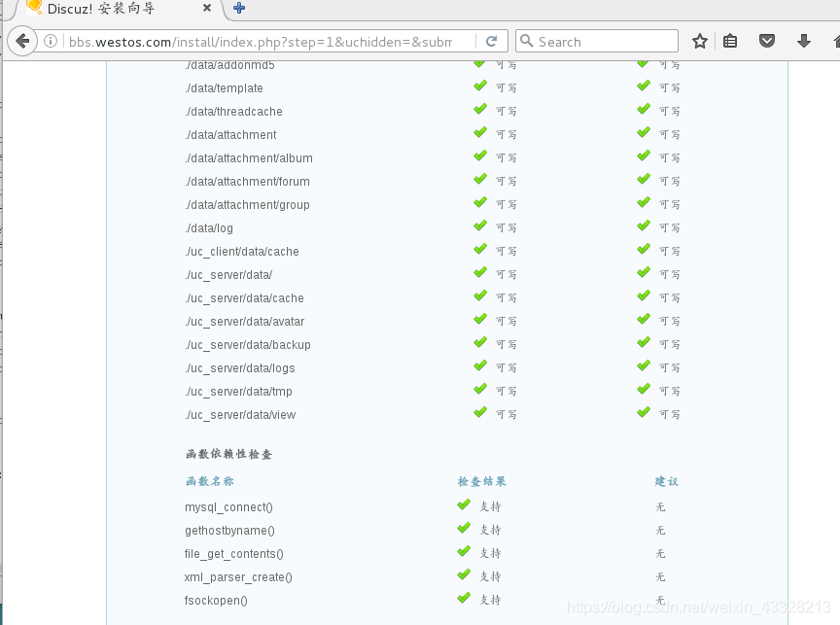This screenshot has width=840, height=625.
Task: Click the ./uc_server/data/view path
Action: point(240,415)
